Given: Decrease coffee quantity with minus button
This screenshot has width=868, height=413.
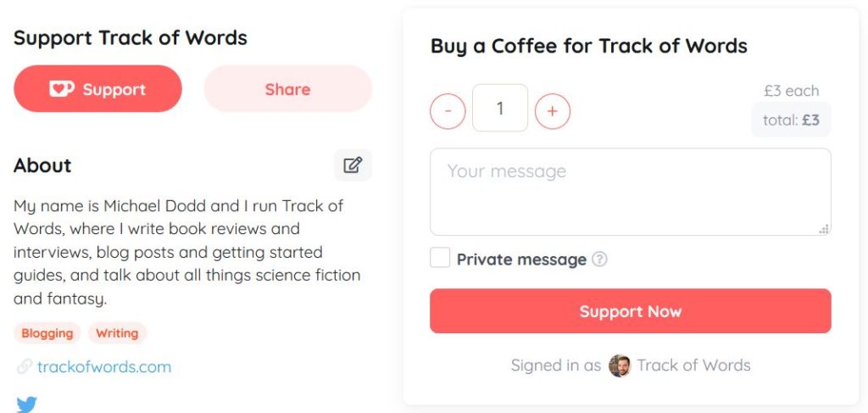Looking at the screenshot, I should (448, 111).
